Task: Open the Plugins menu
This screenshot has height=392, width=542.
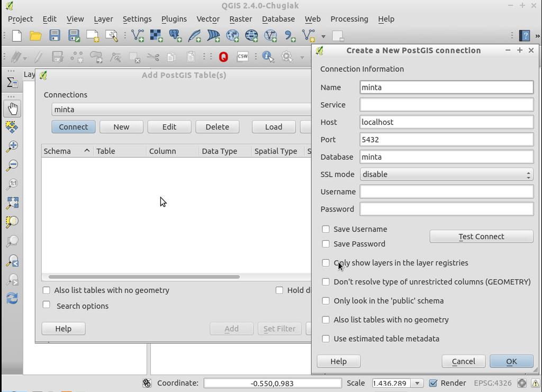Action: pos(174,19)
